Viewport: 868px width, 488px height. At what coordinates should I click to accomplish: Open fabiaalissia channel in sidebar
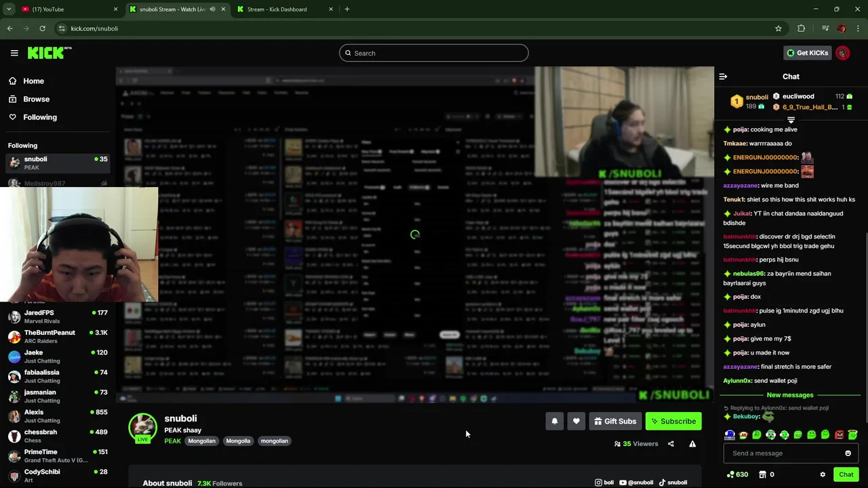click(x=58, y=376)
